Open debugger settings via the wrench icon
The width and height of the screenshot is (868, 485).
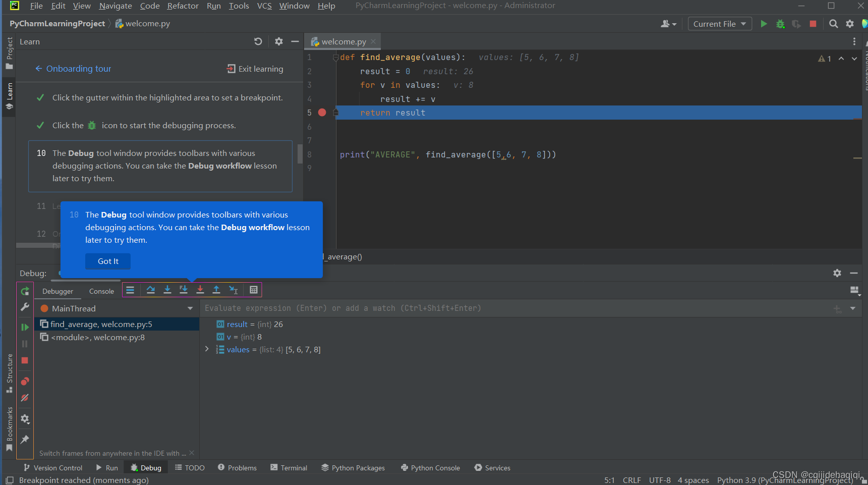(25, 307)
